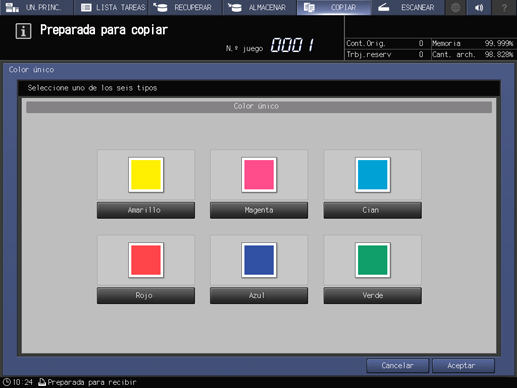Click the Seleccione uno de los seis tipos text
Screen dimensions: 517x388
click(92, 88)
